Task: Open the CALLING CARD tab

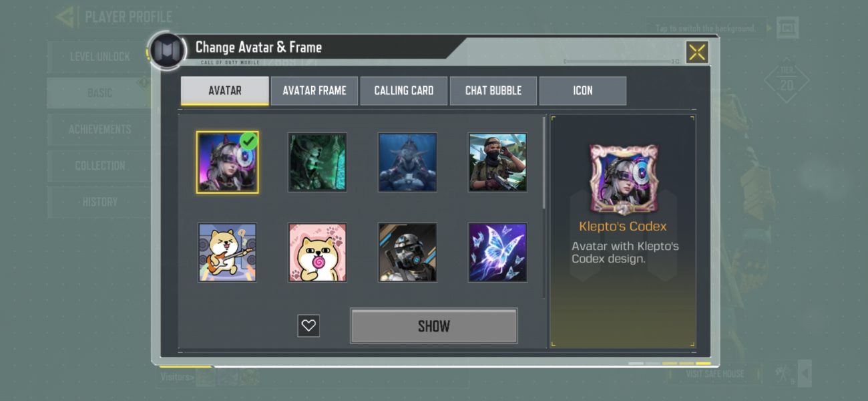Action: click(404, 91)
